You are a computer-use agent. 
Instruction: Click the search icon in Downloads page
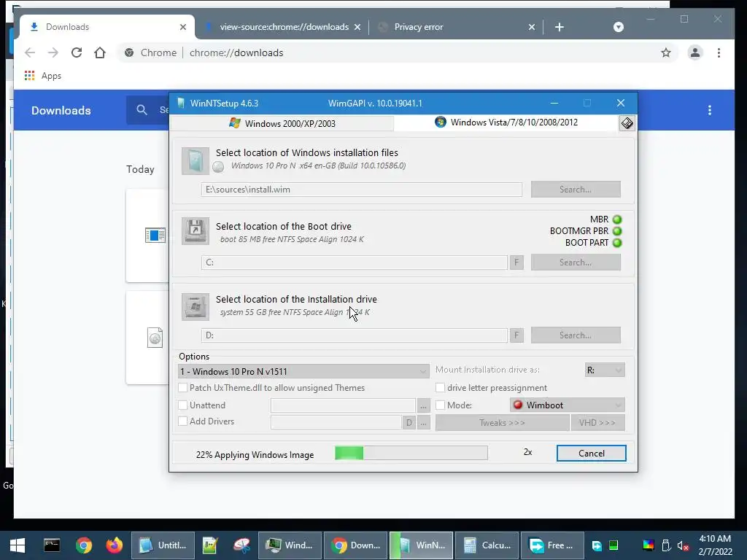[x=142, y=110]
